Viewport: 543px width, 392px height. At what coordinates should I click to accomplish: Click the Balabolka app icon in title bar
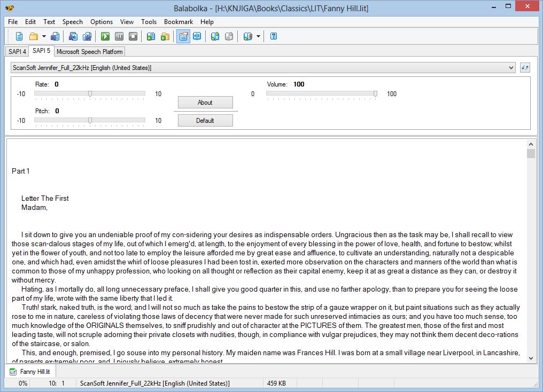[10, 7]
